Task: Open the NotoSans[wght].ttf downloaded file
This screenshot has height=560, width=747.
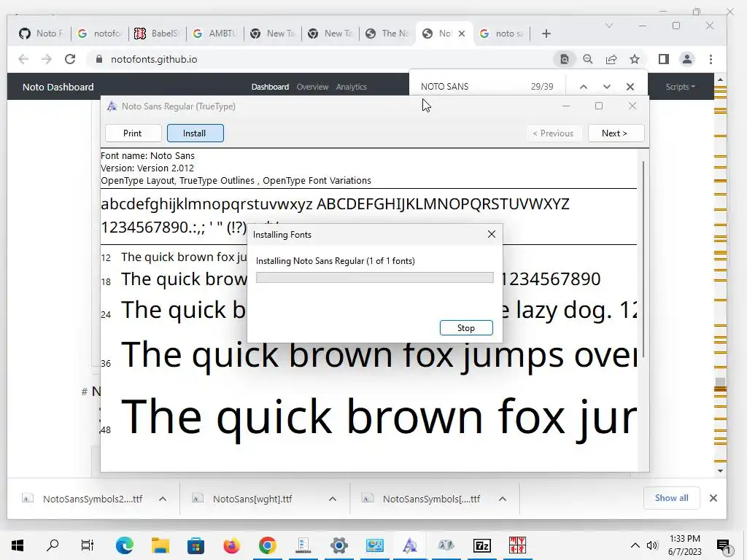Action: (252, 499)
